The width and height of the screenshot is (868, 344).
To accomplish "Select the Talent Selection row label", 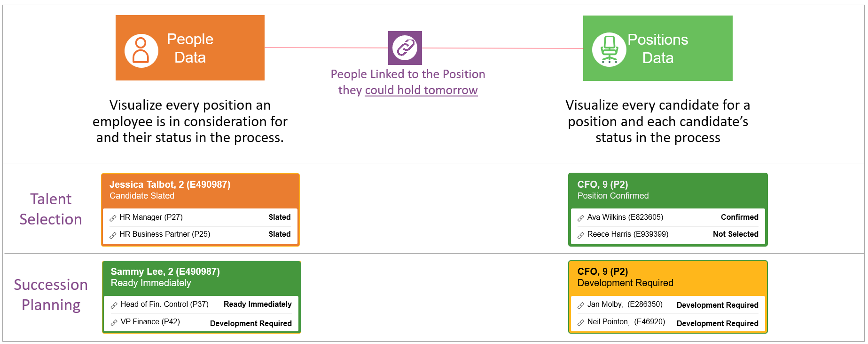I will point(51,209).
